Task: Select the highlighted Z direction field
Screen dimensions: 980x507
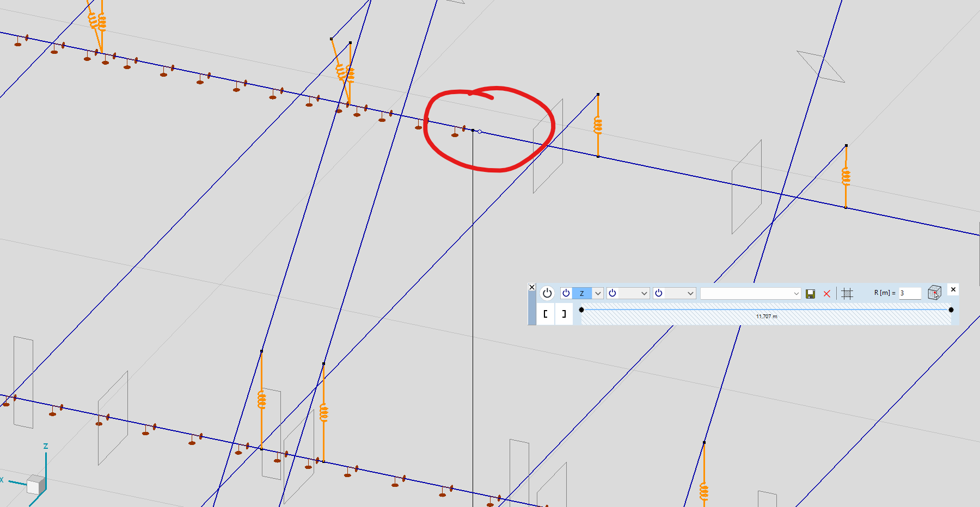Action: pos(582,293)
